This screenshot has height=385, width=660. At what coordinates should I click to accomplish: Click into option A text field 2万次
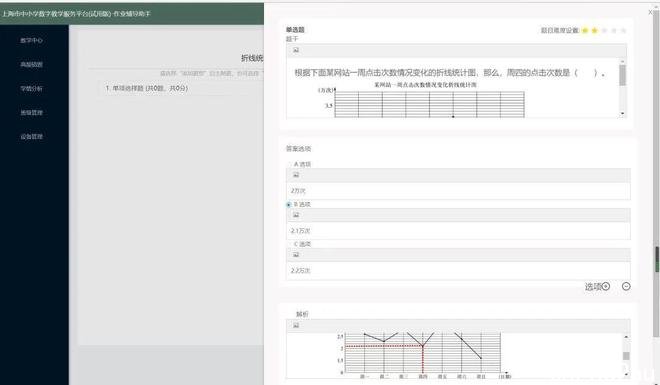click(458, 191)
